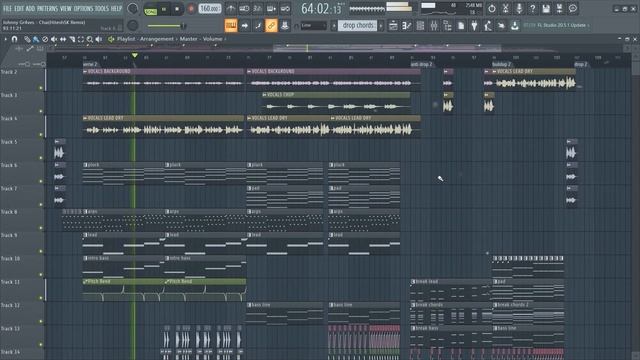The image size is (640, 360).
Task: Toggle blend recording overdub icon
Action: (271, 8)
